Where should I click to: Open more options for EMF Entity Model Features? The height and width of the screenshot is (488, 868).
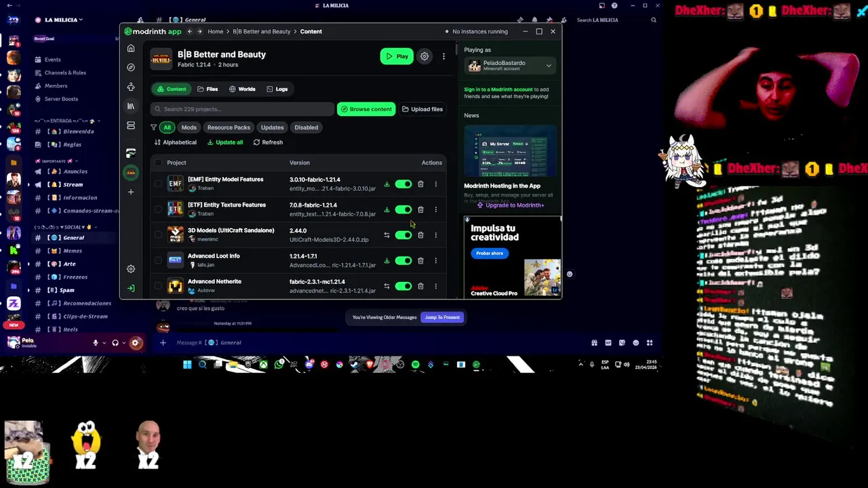[436, 184]
